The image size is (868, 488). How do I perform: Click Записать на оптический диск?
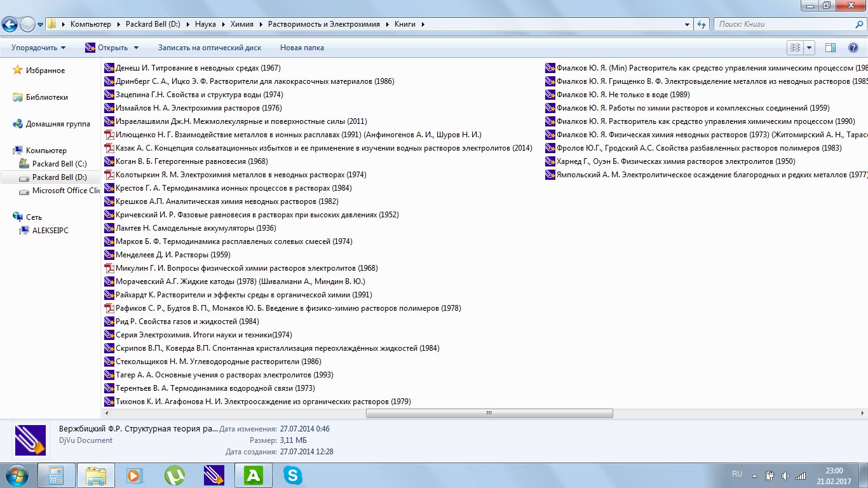coord(209,48)
